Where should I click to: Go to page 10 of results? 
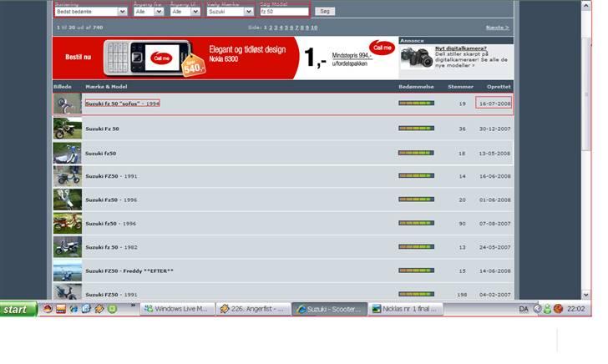tap(313, 28)
